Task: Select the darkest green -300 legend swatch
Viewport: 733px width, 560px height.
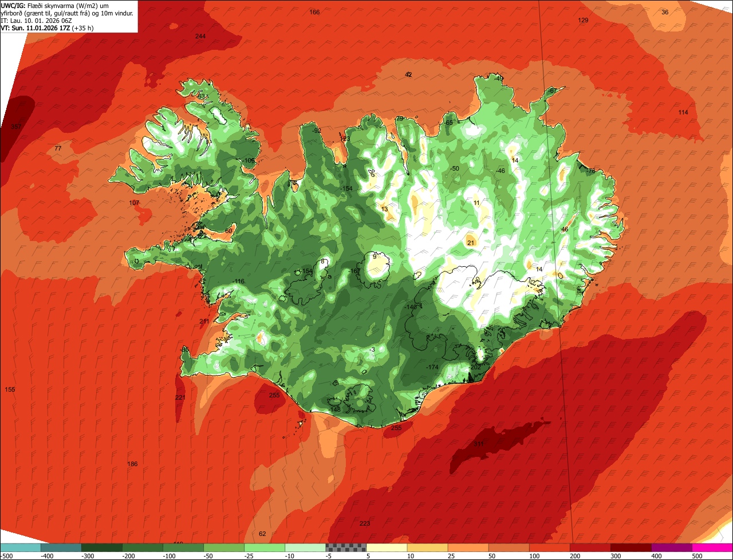Action: pyautogui.click(x=102, y=547)
